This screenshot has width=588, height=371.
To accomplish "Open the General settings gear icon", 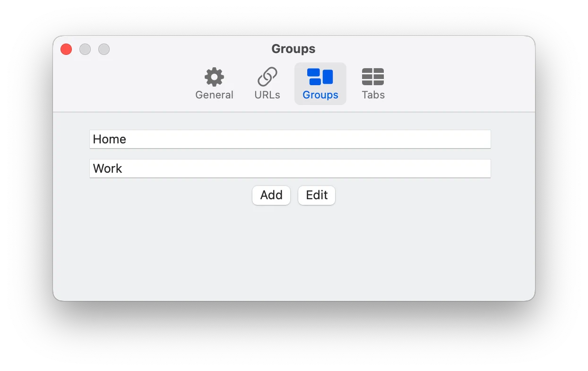I will pos(214,77).
